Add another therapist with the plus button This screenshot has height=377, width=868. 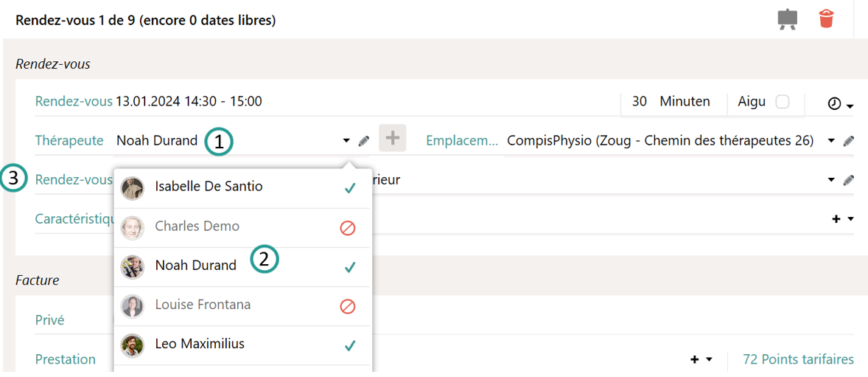(392, 138)
